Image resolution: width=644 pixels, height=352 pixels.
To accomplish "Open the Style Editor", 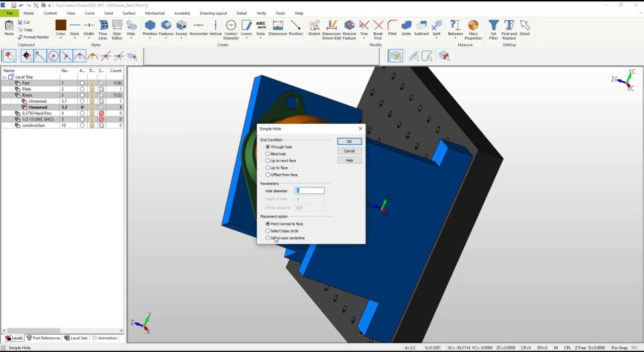I will pyautogui.click(x=117, y=30).
